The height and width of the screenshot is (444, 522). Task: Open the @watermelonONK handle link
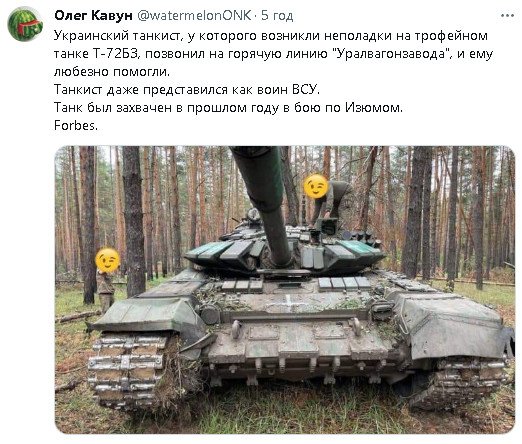coord(194,15)
